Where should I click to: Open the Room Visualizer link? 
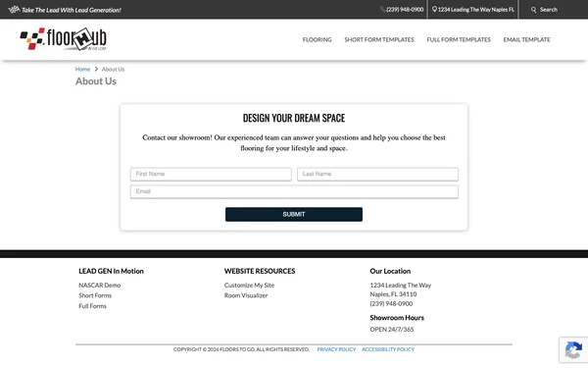click(246, 295)
